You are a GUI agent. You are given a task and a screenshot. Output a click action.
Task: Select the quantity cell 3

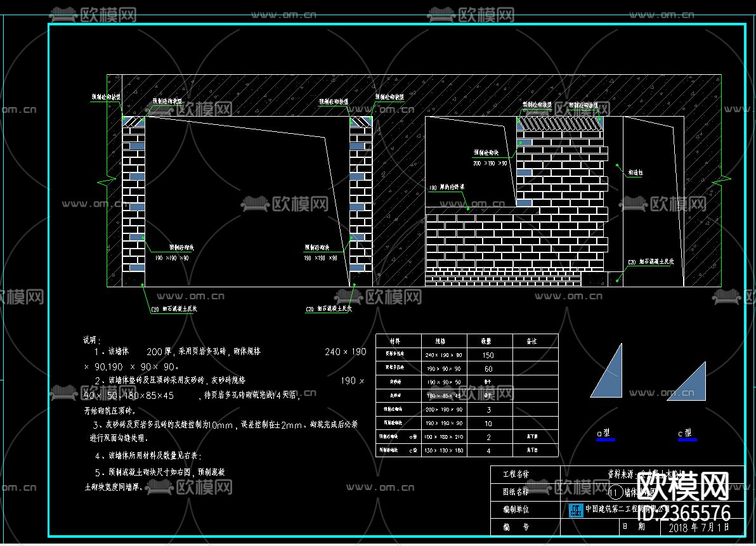click(x=488, y=410)
